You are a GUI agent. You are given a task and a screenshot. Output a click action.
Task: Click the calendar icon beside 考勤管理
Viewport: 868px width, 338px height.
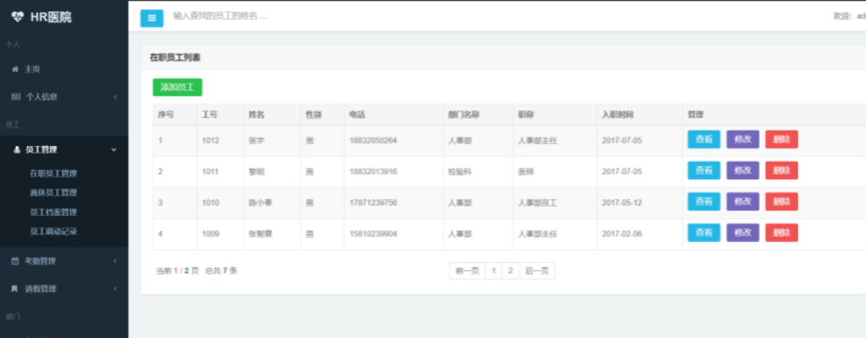(x=15, y=261)
